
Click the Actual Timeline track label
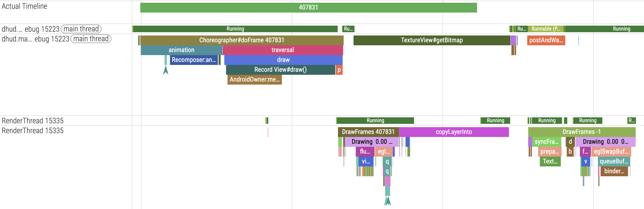[25, 6]
